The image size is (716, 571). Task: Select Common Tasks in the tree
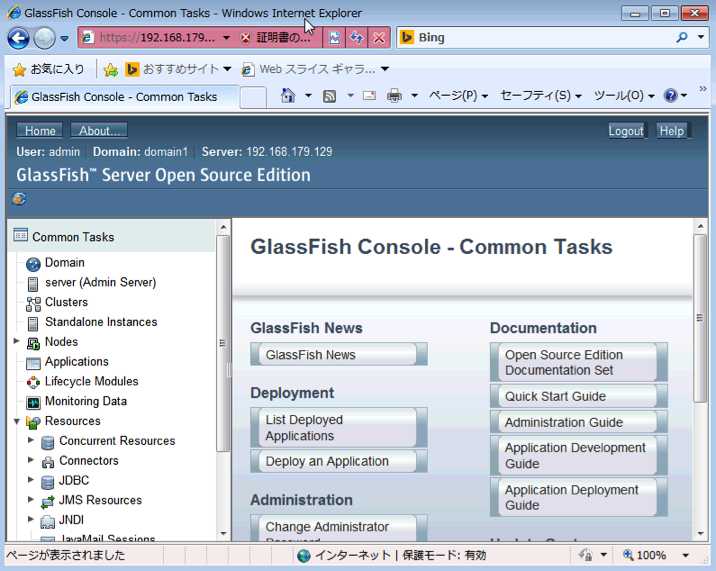pos(73,237)
